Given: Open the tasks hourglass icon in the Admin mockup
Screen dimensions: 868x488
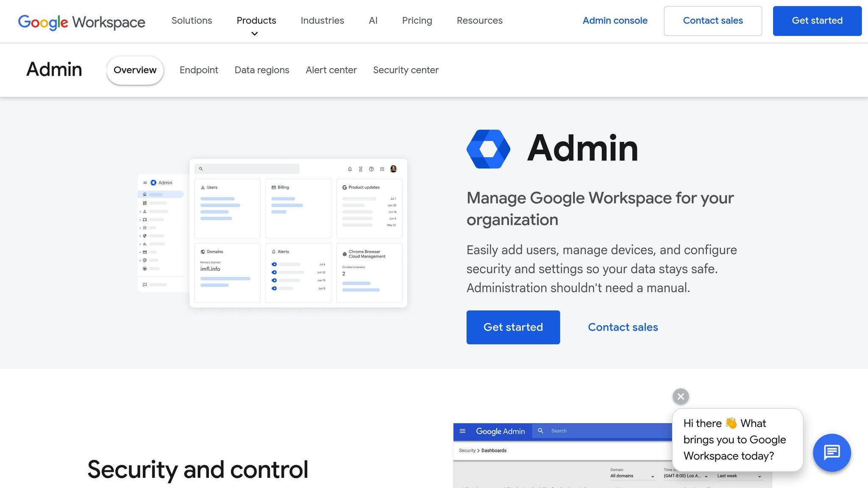Looking at the screenshot, I should 361,169.
